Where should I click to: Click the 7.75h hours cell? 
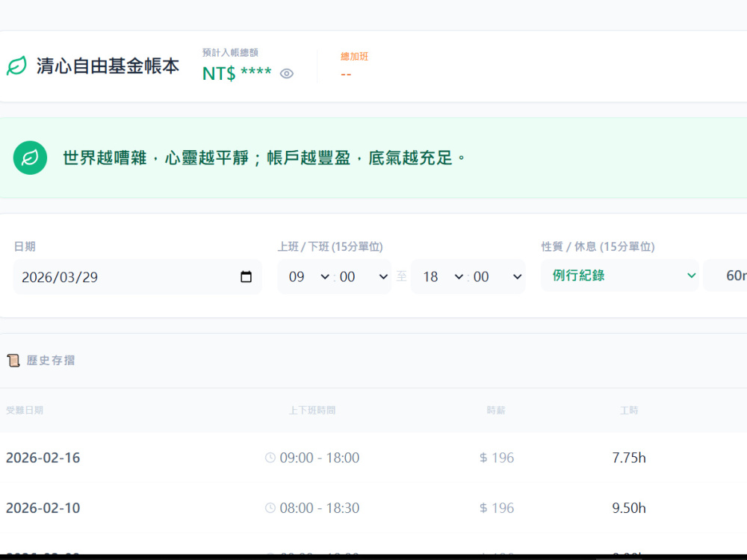click(x=629, y=458)
